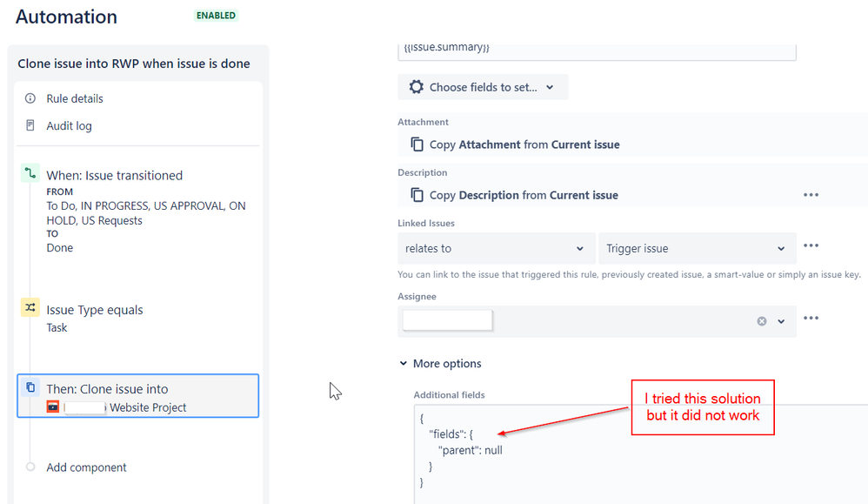The height and width of the screenshot is (504, 868).
Task: Click the Rule details info icon
Action: point(30,97)
